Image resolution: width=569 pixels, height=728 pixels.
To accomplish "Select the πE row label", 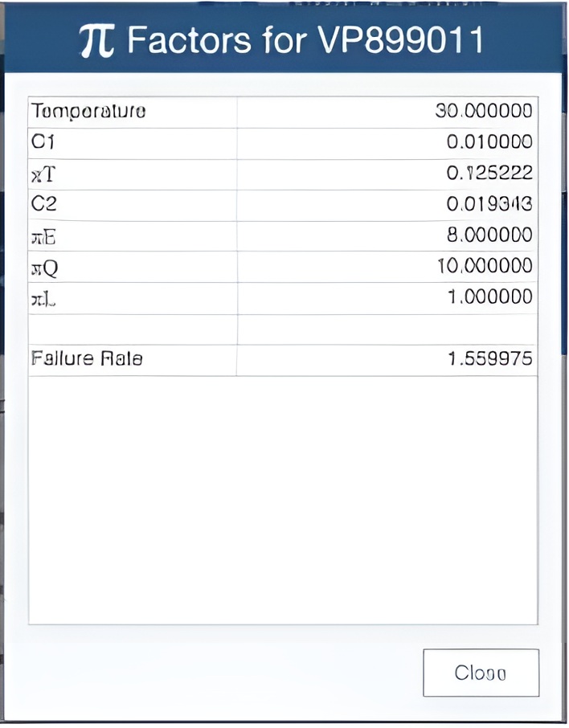I will click(x=43, y=237).
